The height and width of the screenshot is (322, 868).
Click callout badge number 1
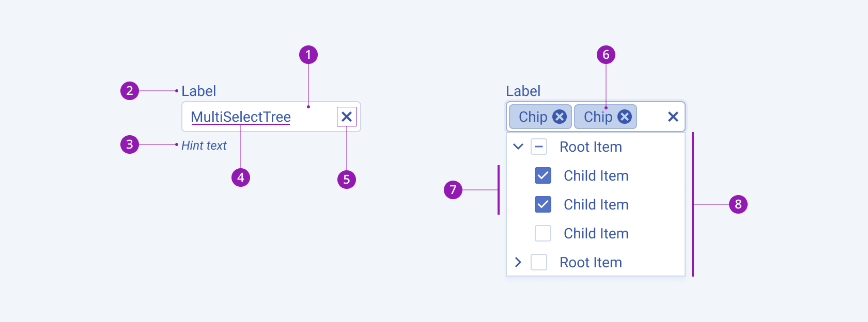coord(308,54)
